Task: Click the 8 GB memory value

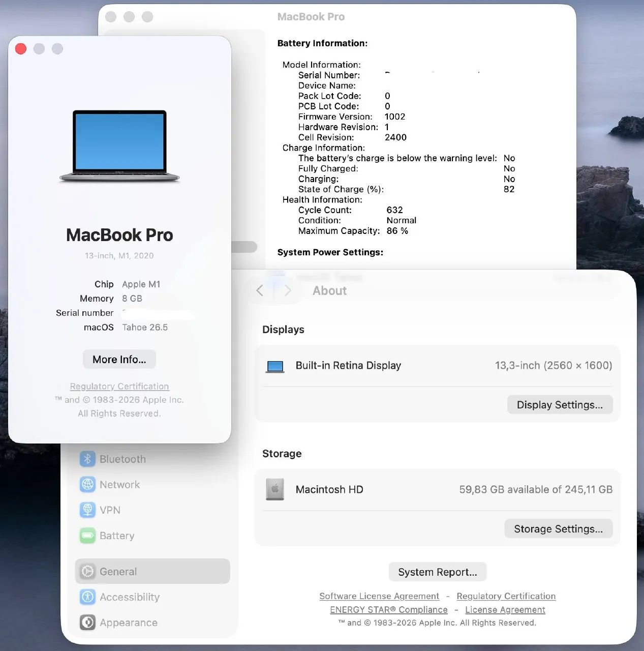Action: click(132, 299)
